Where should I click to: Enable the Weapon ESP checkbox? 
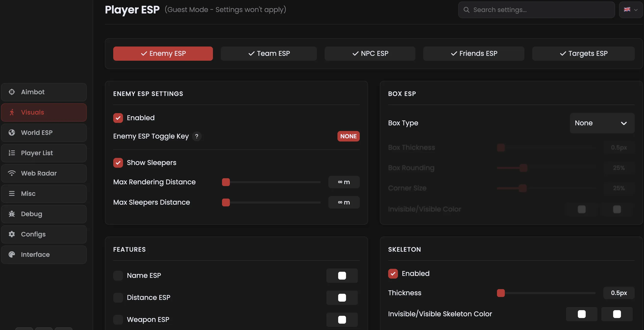118,320
